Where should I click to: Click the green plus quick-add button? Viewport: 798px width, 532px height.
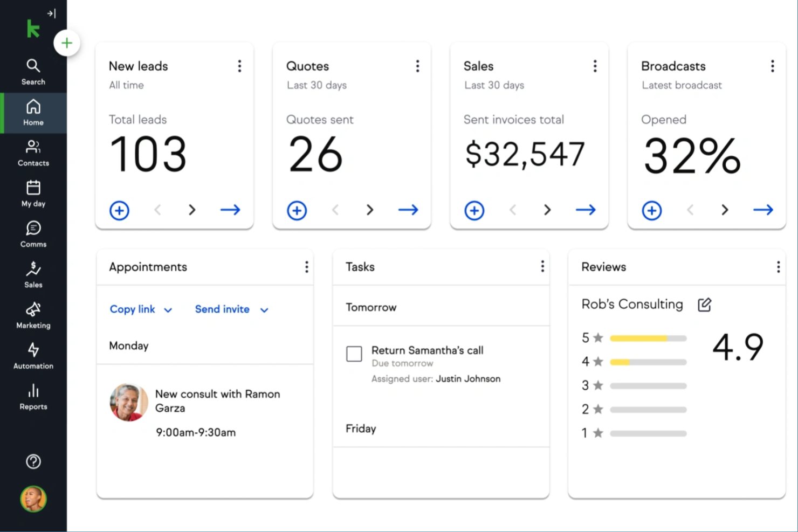tap(67, 43)
